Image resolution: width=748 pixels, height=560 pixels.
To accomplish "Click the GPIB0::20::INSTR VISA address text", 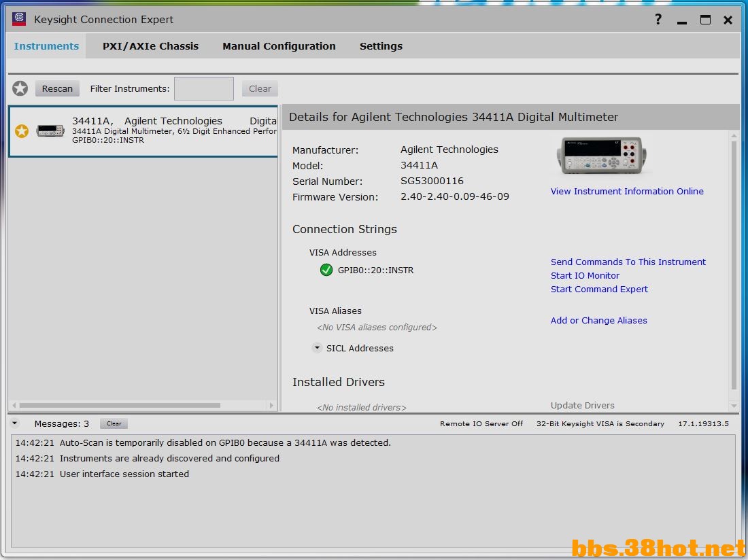I will coord(375,270).
